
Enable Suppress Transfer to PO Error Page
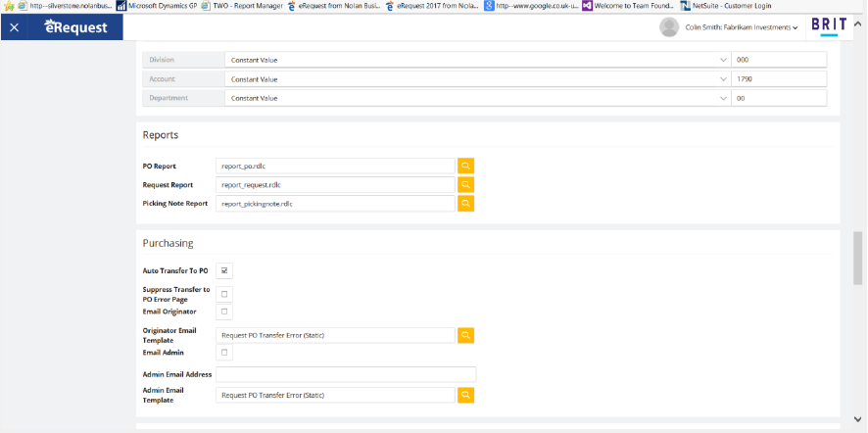pos(224,294)
